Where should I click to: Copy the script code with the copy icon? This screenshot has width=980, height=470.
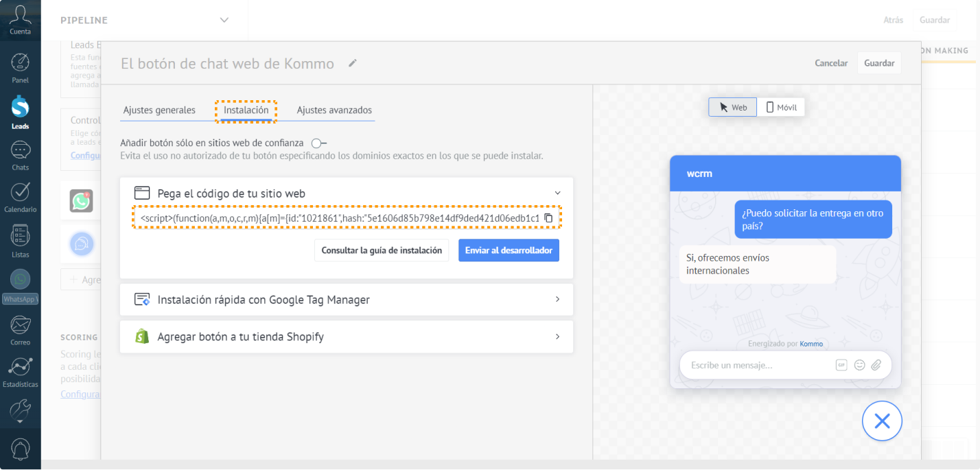[x=548, y=218]
